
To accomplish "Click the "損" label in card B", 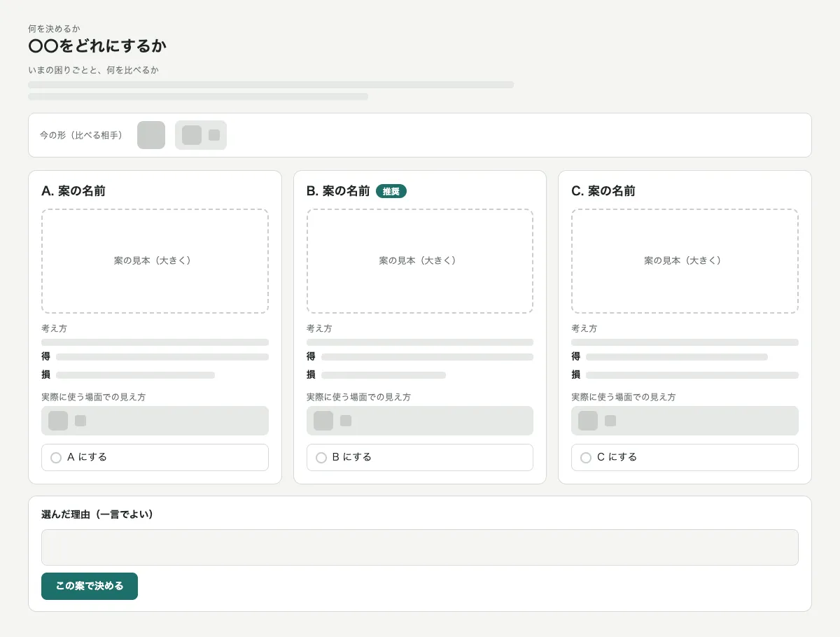I will click(x=311, y=375).
